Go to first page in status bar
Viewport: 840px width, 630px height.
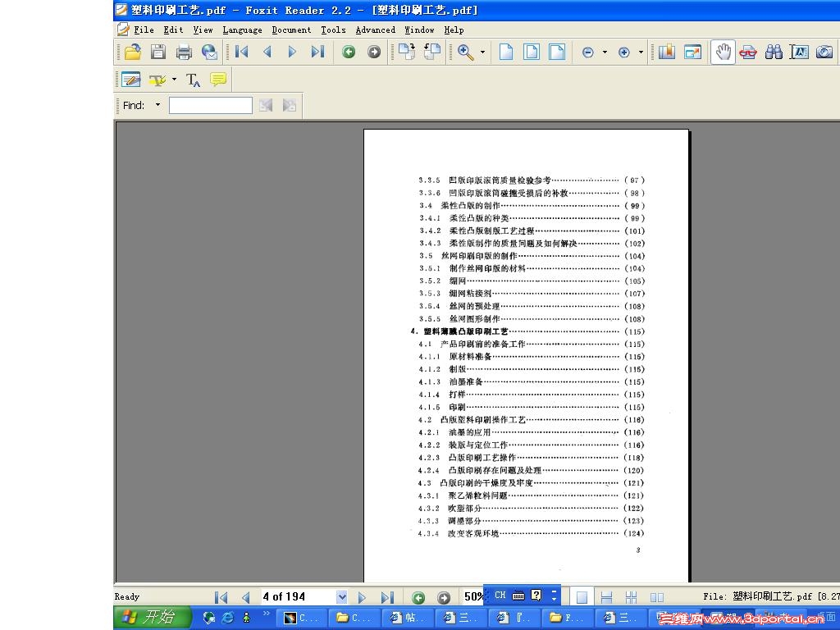pyautogui.click(x=221, y=597)
